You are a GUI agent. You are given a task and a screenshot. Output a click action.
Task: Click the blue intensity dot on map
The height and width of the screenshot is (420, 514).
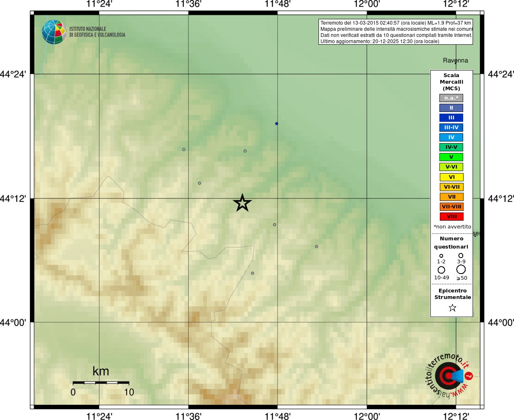tap(277, 123)
